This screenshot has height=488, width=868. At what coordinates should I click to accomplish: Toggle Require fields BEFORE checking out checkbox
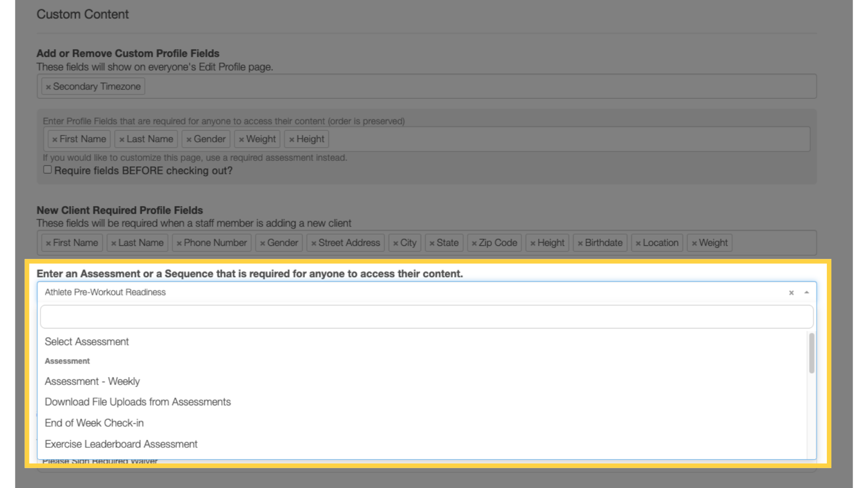pyautogui.click(x=47, y=169)
